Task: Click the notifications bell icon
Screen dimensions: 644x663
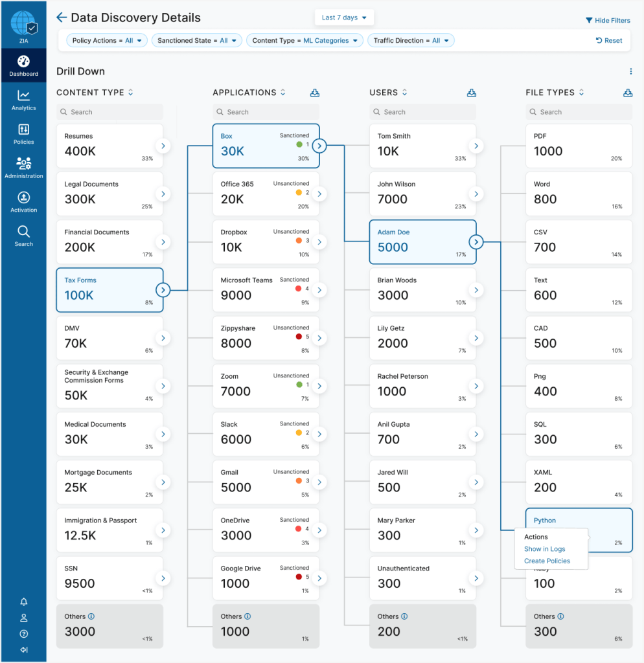Action: click(24, 602)
